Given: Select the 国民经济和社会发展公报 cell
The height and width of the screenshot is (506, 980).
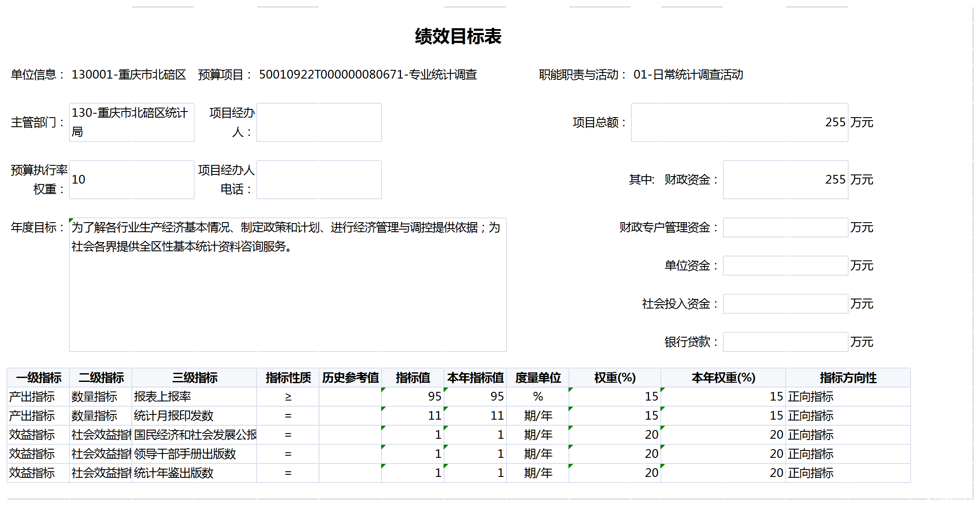Looking at the screenshot, I should [194, 435].
